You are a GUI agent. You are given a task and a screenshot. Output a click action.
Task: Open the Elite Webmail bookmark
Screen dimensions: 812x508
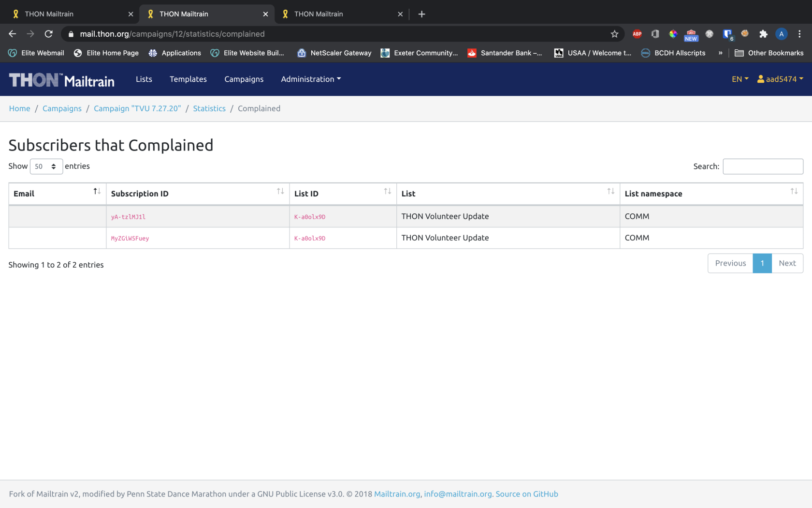pyautogui.click(x=36, y=53)
